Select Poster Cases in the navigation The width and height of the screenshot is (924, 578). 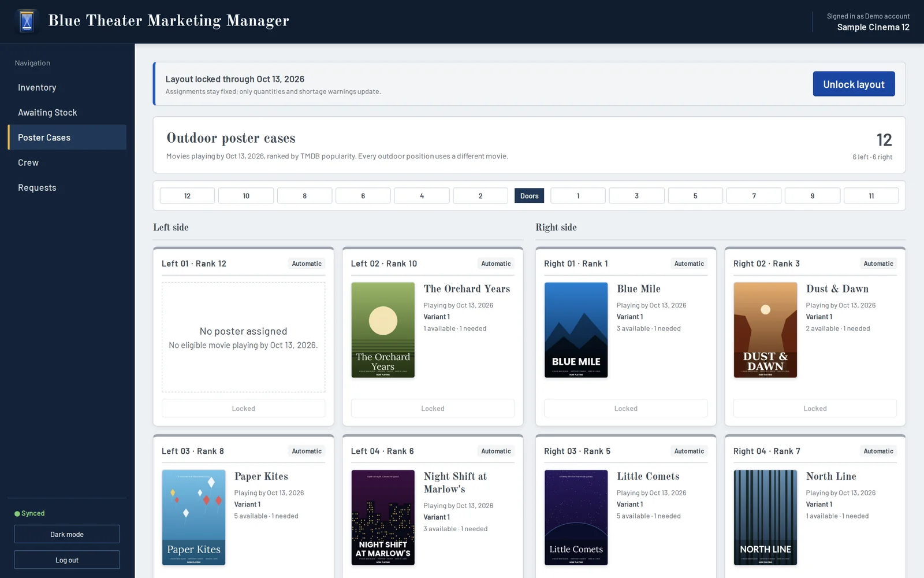(x=67, y=138)
